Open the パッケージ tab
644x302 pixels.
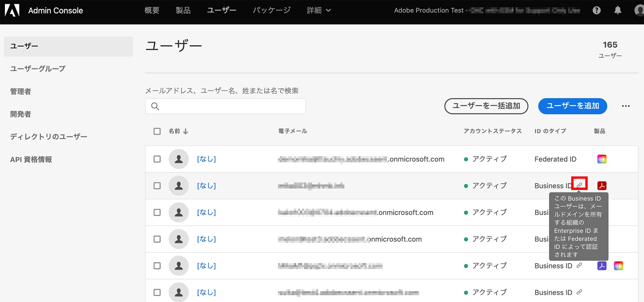(x=271, y=10)
